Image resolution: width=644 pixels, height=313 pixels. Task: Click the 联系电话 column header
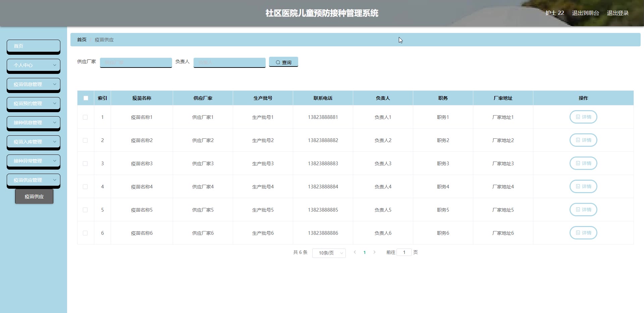click(323, 98)
